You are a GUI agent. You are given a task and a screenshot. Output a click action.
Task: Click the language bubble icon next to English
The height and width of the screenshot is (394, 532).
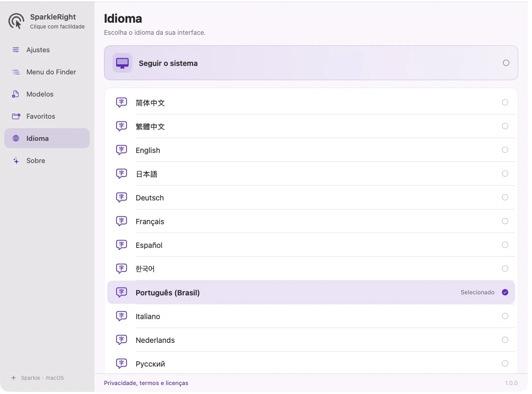tap(121, 150)
